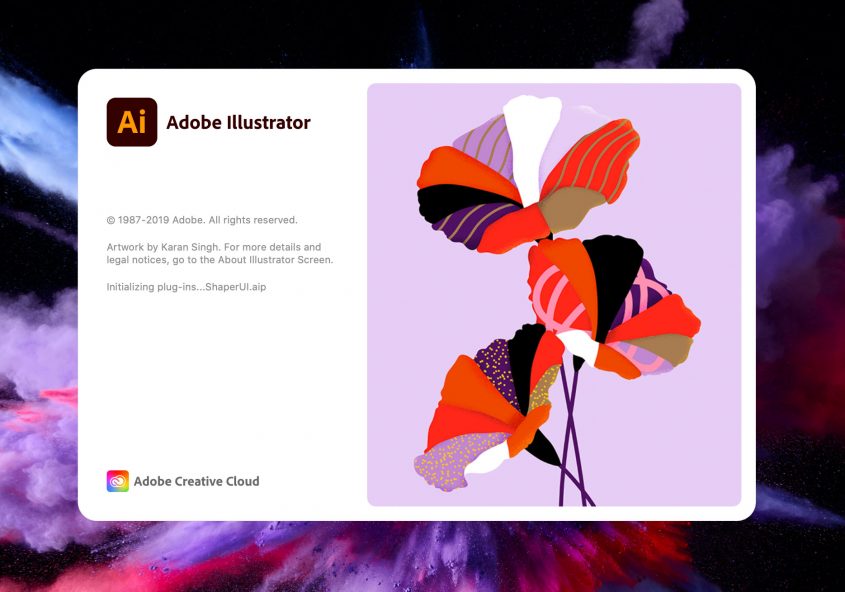Click the '© 1987-2019 Adobe. All rights reserved.' line
This screenshot has width=845, height=592.
202,220
